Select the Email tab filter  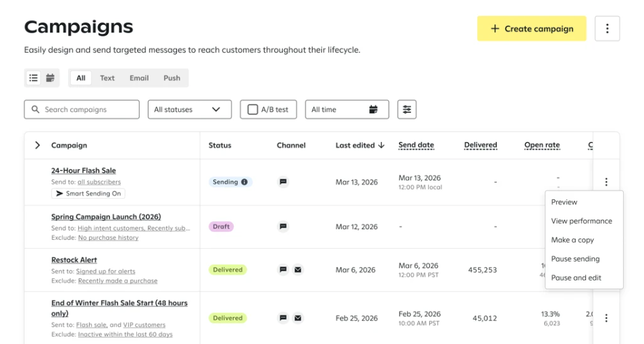[x=139, y=78]
